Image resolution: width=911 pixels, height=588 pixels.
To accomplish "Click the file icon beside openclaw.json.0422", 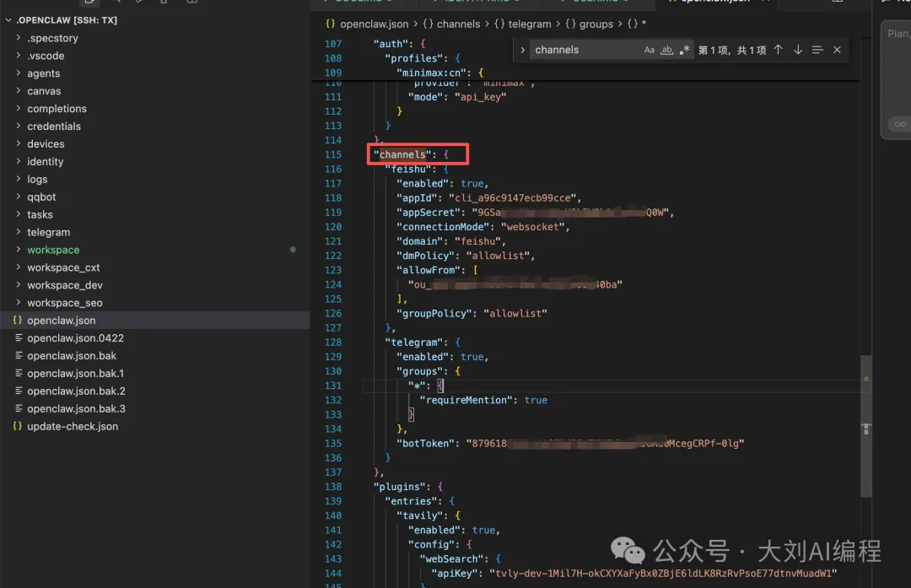I will point(18,338).
